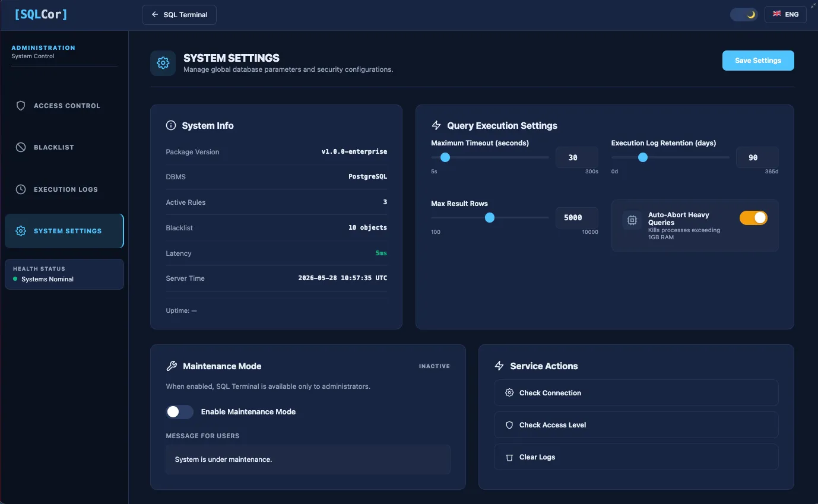
Task: Click the gear icon in Check Connection row
Action: point(509,393)
